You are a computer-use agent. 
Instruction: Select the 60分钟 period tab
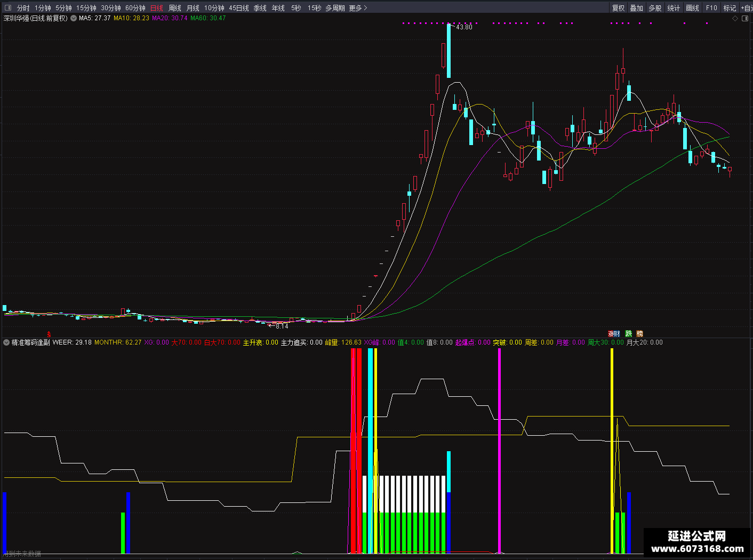(x=135, y=8)
